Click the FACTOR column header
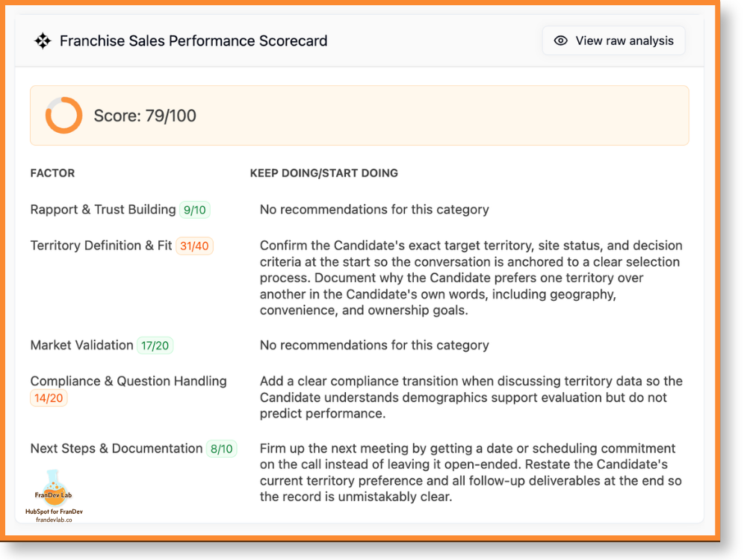This screenshot has width=747, height=560. 52,173
